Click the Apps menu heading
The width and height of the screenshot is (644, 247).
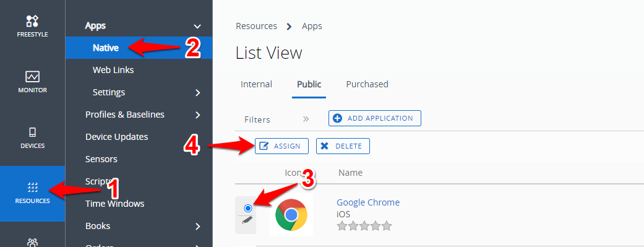coord(95,26)
